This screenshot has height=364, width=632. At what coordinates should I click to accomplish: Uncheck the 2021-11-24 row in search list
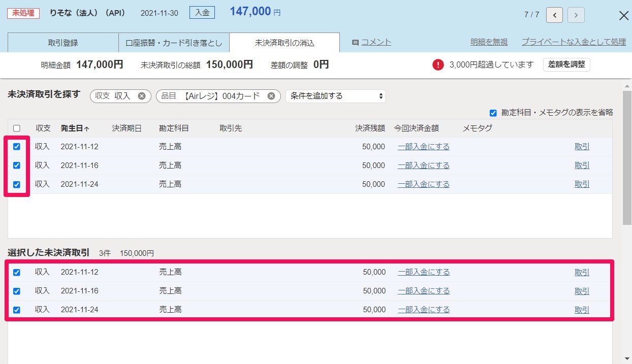(x=17, y=184)
